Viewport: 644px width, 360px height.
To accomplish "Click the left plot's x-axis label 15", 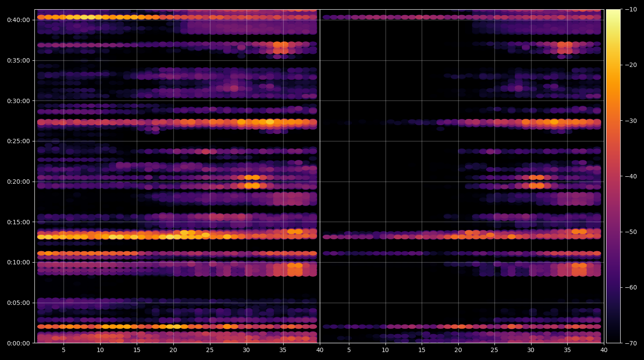I will (x=137, y=350).
